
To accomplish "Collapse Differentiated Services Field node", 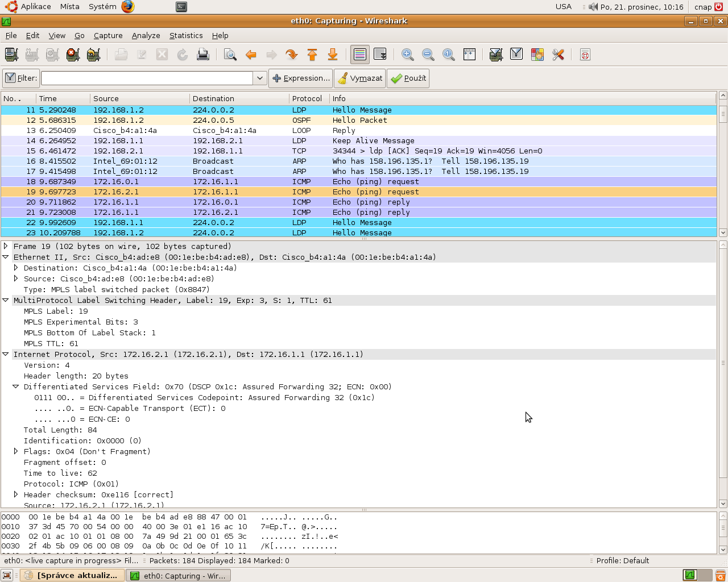I will tap(16, 386).
